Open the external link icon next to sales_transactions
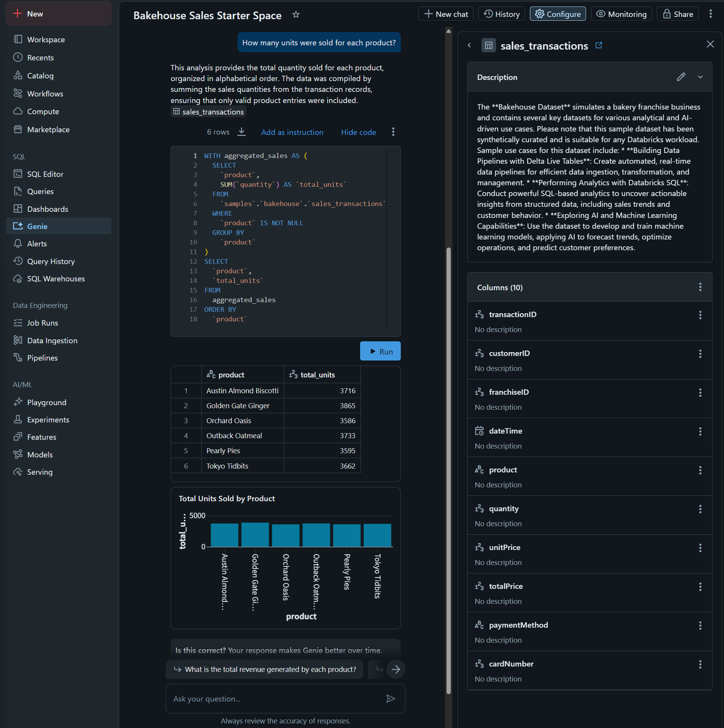Image resolution: width=724 pixels, height=728 pixels. point(599,45)
